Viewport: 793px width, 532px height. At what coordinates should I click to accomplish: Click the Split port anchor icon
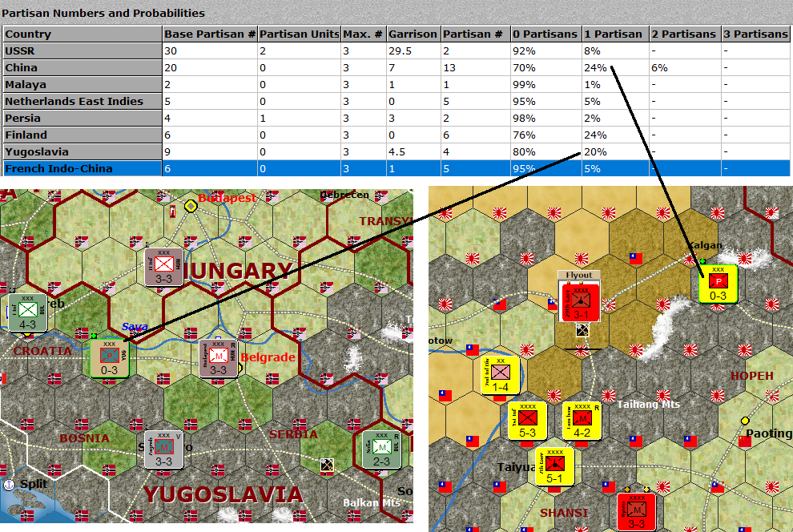(x=9, y=484)
